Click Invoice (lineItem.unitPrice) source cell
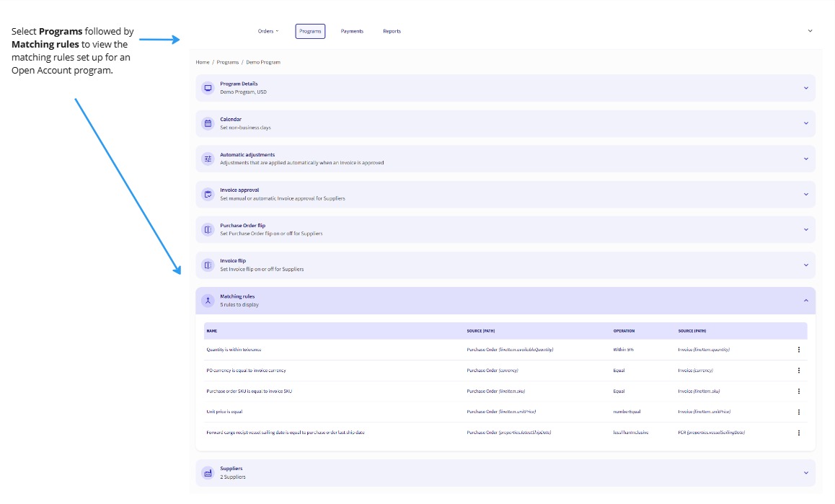This screenshot has height=504, width=835. pos(704,412)
